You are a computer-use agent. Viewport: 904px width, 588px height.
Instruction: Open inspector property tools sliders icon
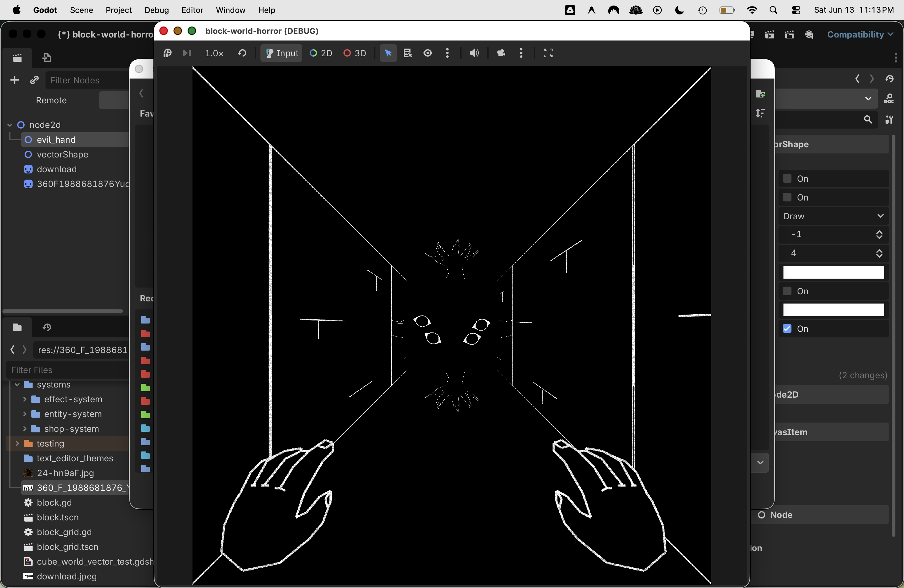point(889,120)
